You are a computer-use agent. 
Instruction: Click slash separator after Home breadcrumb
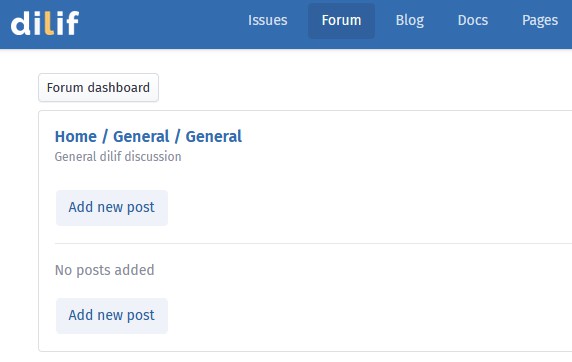(105, 136)
